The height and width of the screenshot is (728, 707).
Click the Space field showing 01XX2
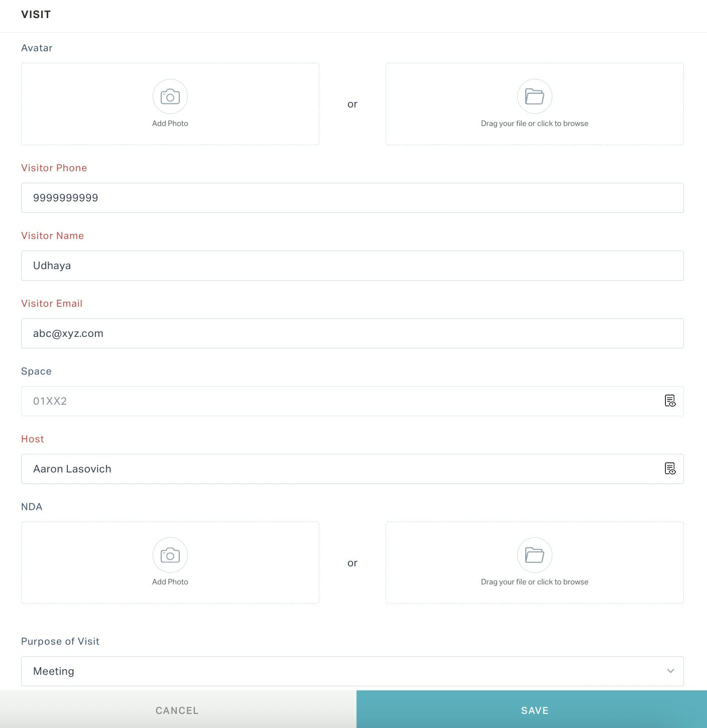[352, 401]
